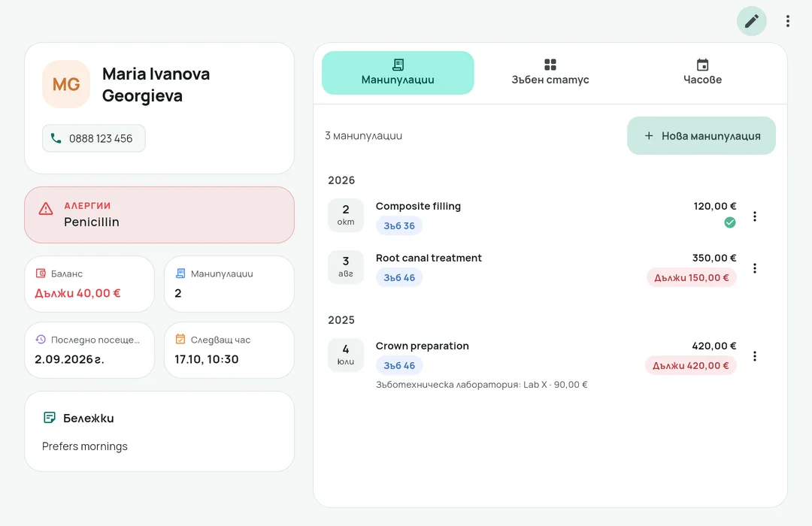Image resolution: width=812 pixels, height=526 pixels.
Task: Call the number 0888 123 456
Action: coord(94,138)
